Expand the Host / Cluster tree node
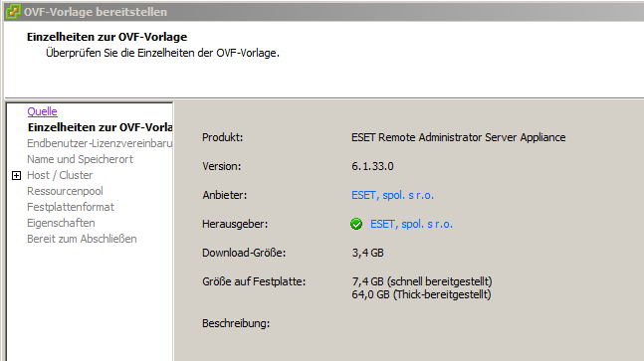Image resolution: width=644 pixels, height=361 pixels. click(17, 176)
